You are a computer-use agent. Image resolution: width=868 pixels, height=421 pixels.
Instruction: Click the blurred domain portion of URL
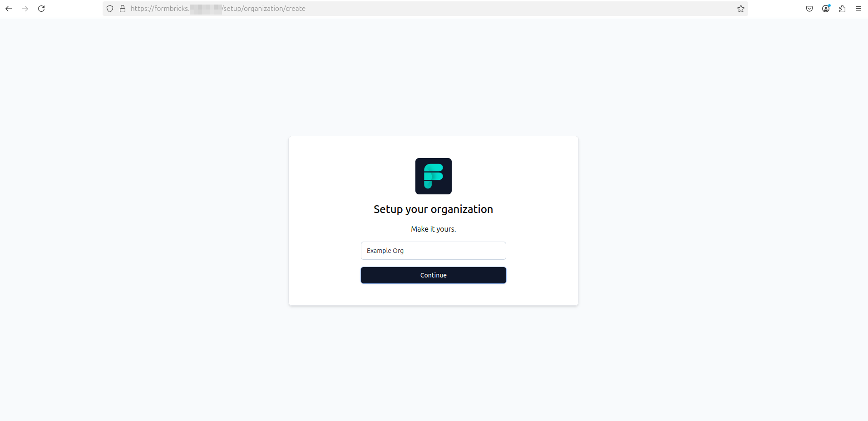click(206, 9)
